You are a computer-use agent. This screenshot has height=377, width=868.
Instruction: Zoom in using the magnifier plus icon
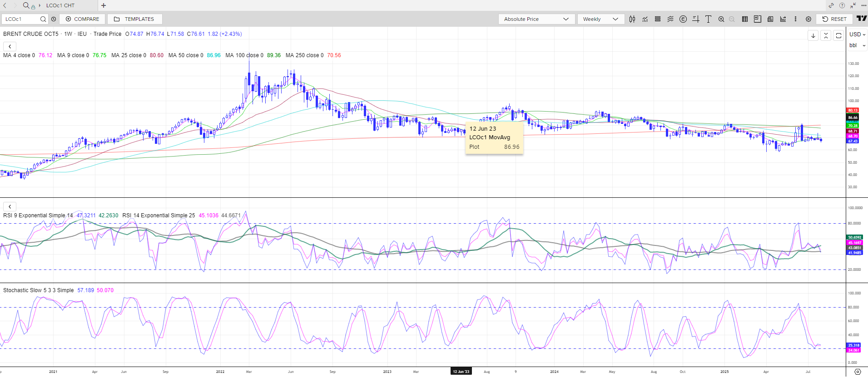(721, 19)
